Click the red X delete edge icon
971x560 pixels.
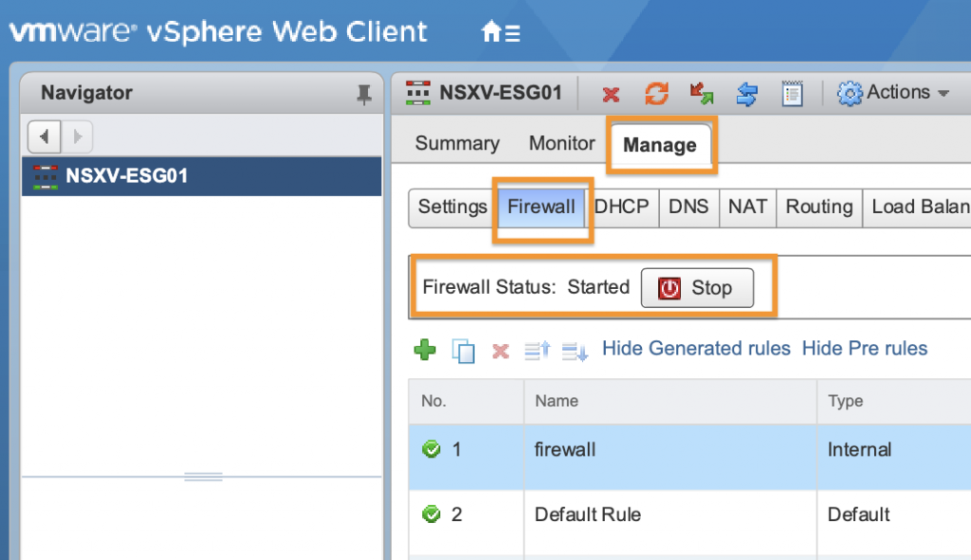point(611,94)
